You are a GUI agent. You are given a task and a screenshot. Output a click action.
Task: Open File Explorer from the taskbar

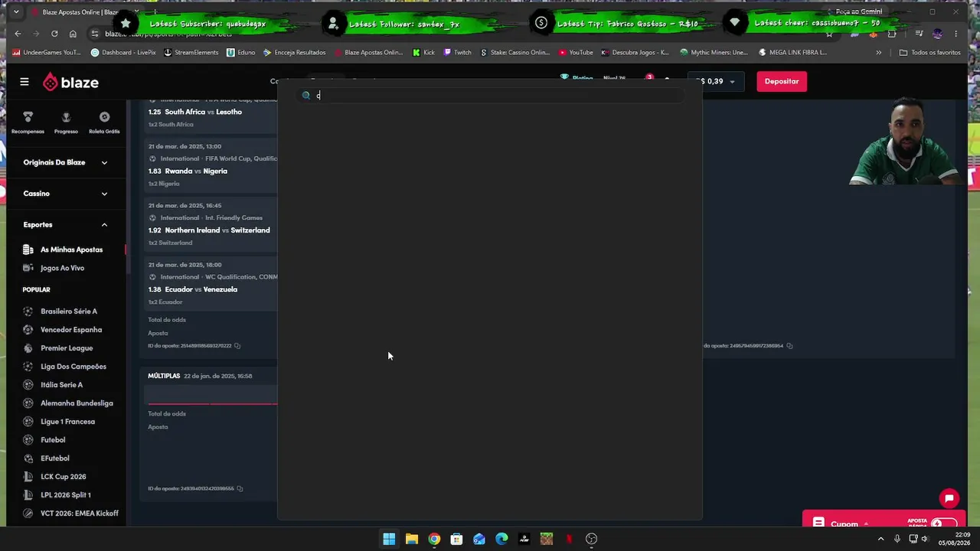click(412, 539)
